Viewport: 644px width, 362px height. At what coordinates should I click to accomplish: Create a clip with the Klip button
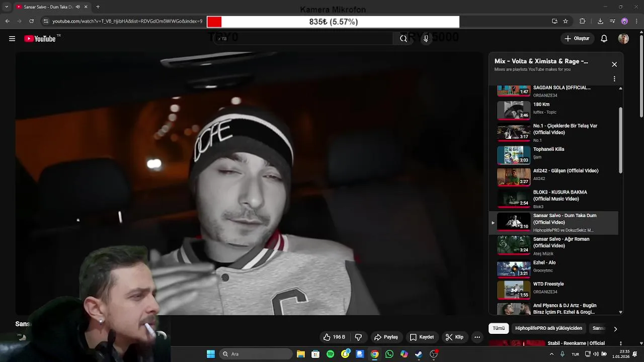[x=454, y=337]
